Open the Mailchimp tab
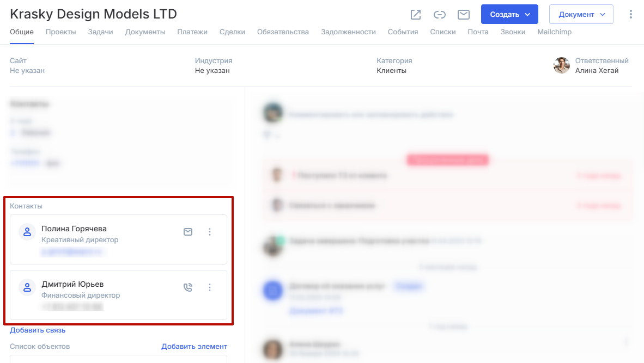The height and width of the screenshot is (363, 644). click(x=555, y=32)
